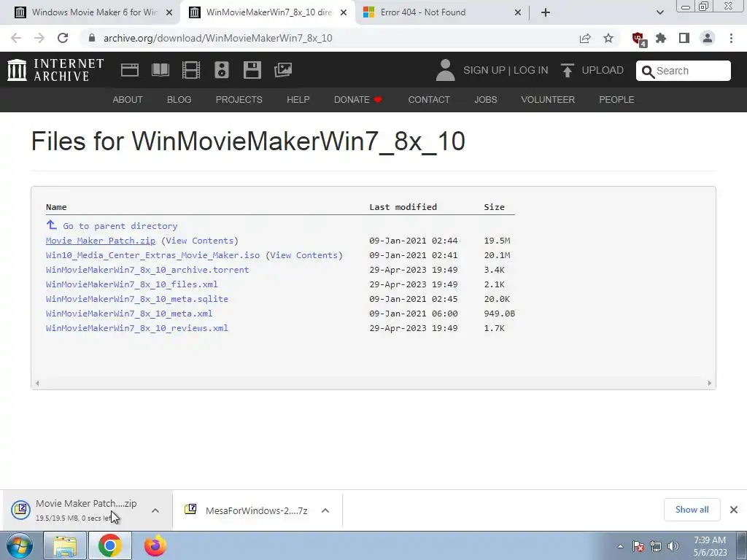Open the Texts book icon
Screen dimensions: 747x560
[x=160, y=70]
